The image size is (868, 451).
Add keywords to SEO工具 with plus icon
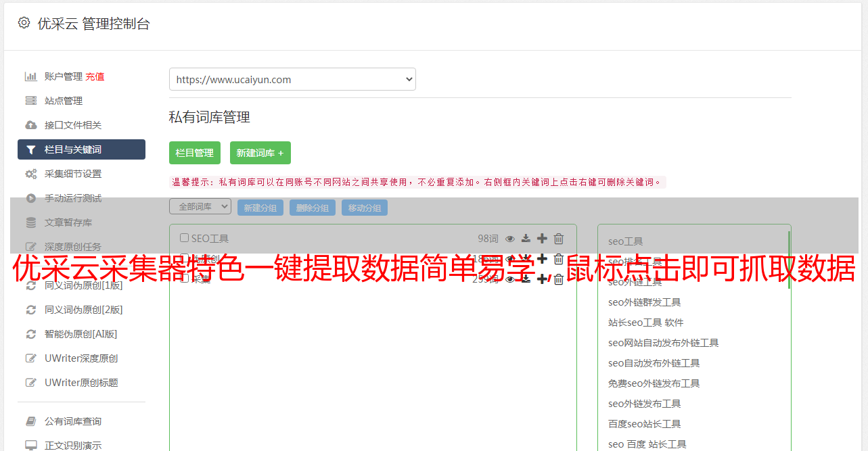(542, 238)
